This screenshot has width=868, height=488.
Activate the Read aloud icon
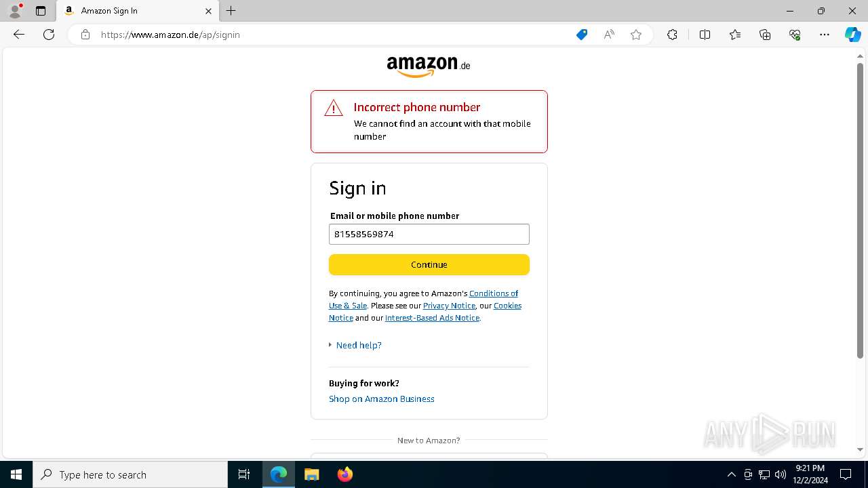[x=609, y=35]
